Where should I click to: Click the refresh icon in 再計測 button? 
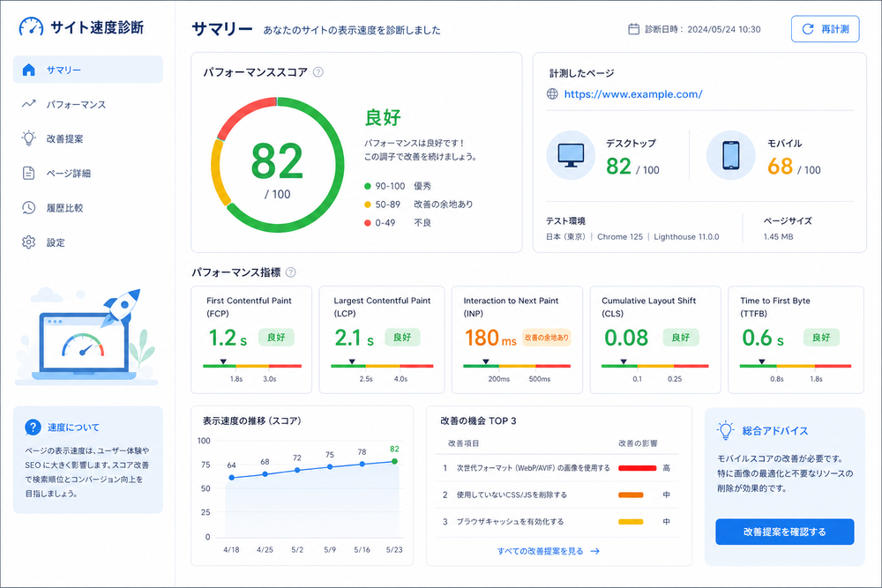click(x=808, y=29)
